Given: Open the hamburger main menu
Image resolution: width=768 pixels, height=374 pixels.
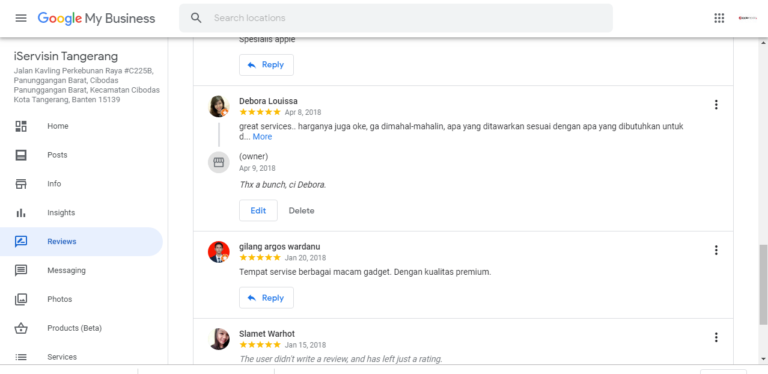Looking at the screenshot, I should (x=21, y=18).
